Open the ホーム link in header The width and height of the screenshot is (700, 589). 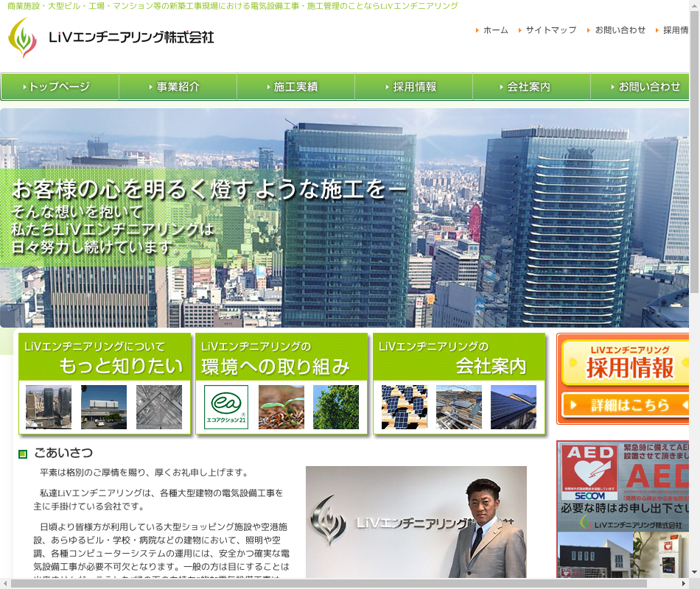coord(496,30)
